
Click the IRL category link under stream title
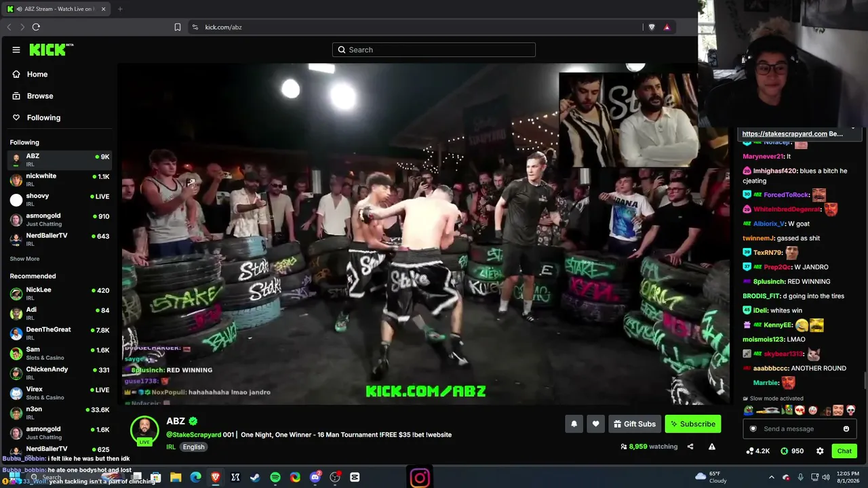[x=170, y=447]
